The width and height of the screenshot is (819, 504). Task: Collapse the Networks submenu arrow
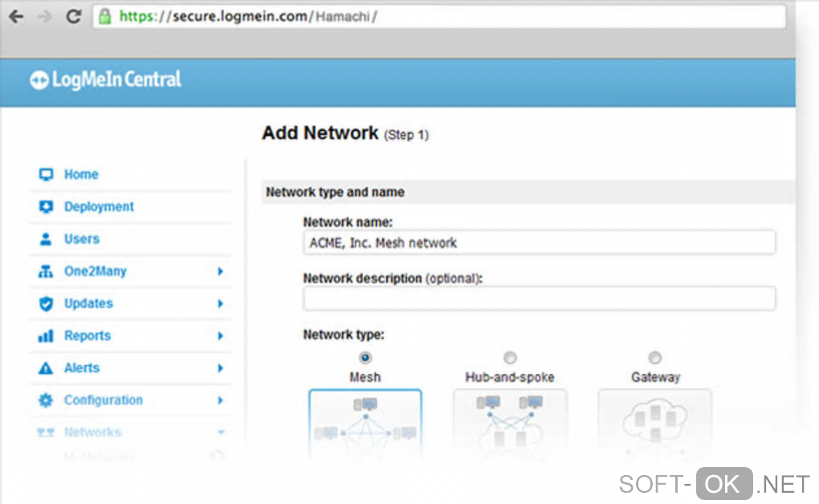tap(221, 433)
